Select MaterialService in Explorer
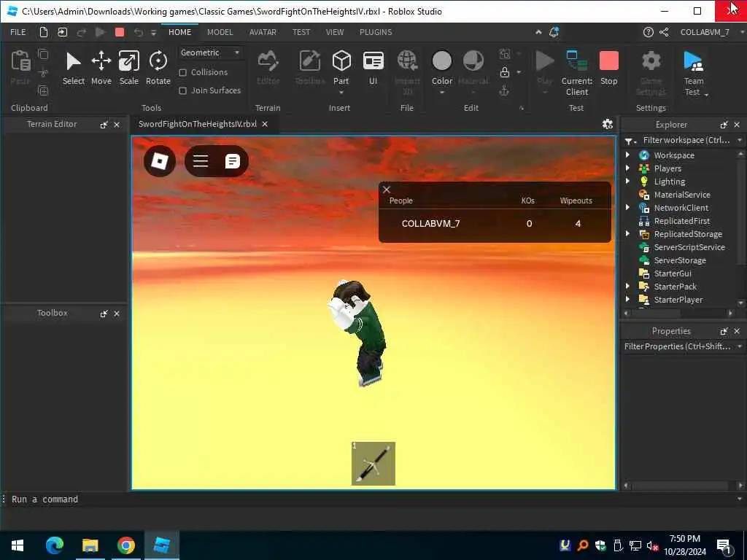This screenshot has height=560, width=747. point(682,194)
